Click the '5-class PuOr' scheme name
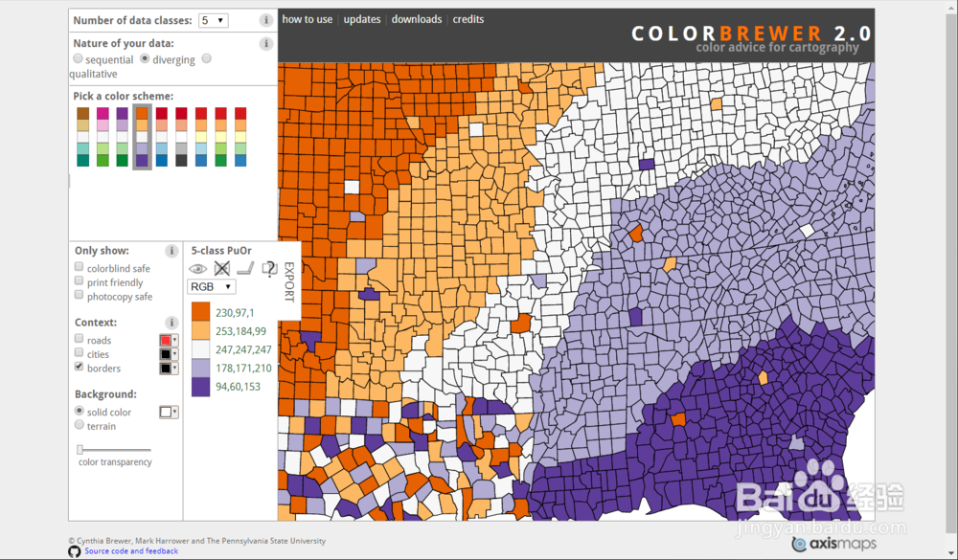Viewport: 958px width, 560px height. (x=221, y=251)
